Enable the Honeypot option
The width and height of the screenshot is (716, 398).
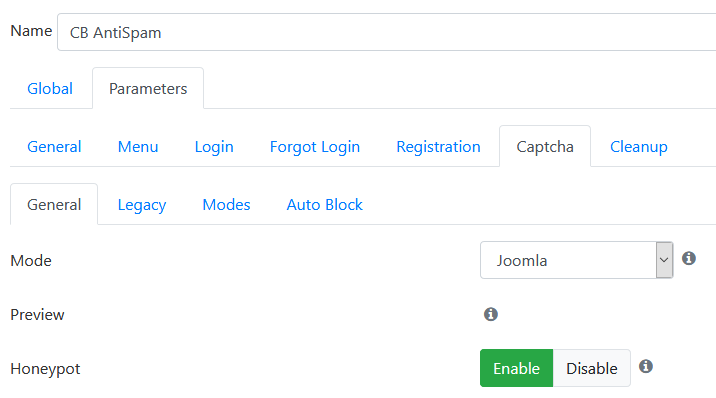tap(516, 368)
